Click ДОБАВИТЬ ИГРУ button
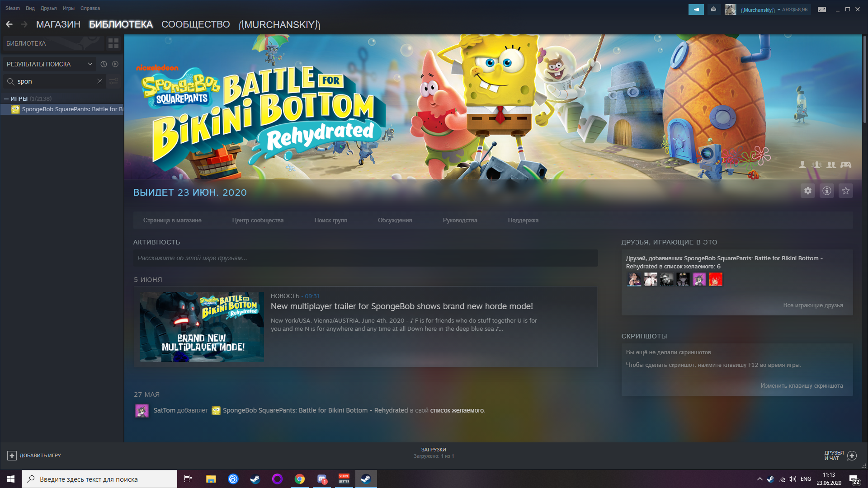The height and width of the screenshot is (488, 868). [x=34, y=456]
